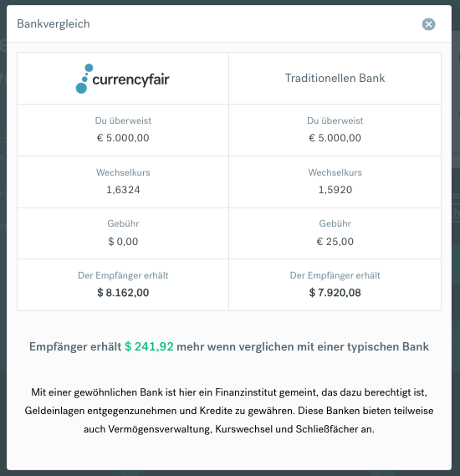
Task: Click the CurrencyFair fee $ 0,00
Action: coord(123,242)
